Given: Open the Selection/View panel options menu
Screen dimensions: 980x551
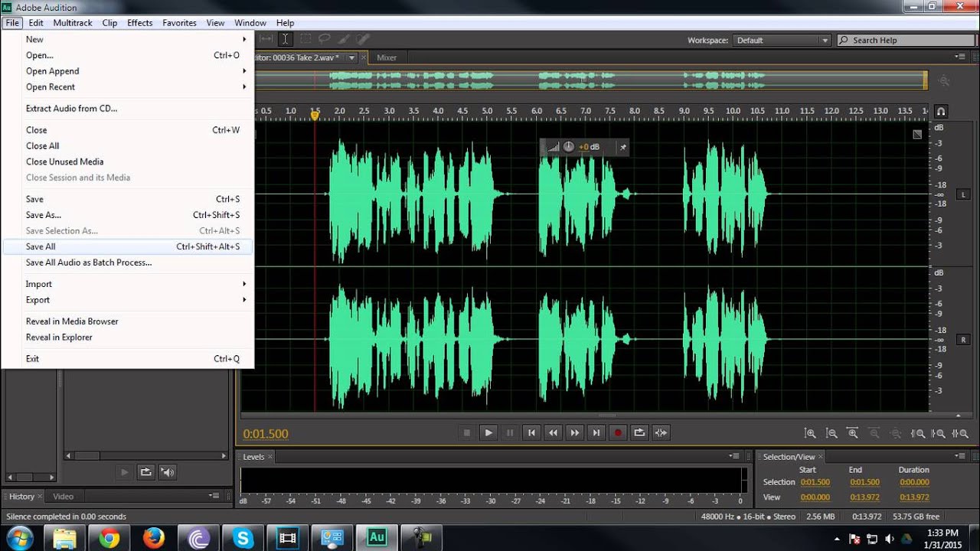Looking at the screenshot, I should pyautogui.click(x=960, y=456).
